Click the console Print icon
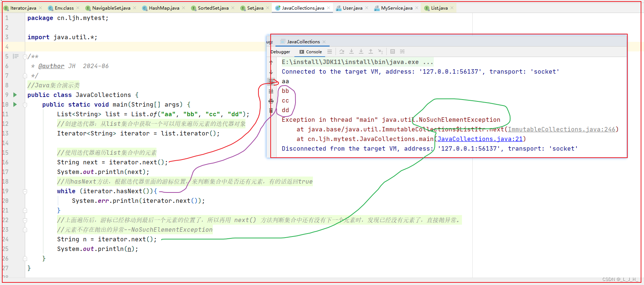The width and height of the screenshot is (644, 285). [271, 101]
